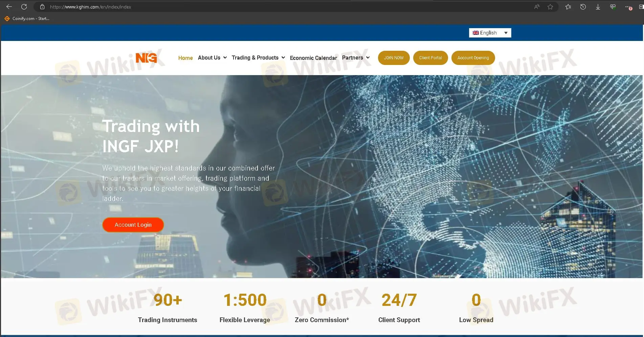
Task: Click the site security lock icon
Action: point(42,6)
